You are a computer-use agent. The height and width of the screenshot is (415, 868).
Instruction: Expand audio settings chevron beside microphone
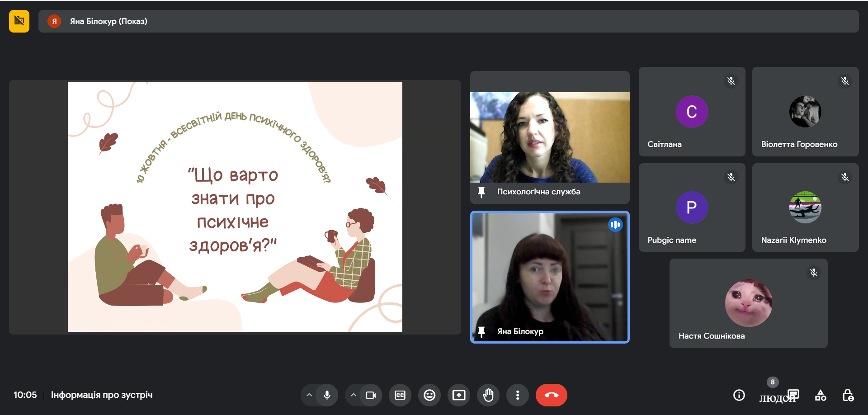pos(309,395)
